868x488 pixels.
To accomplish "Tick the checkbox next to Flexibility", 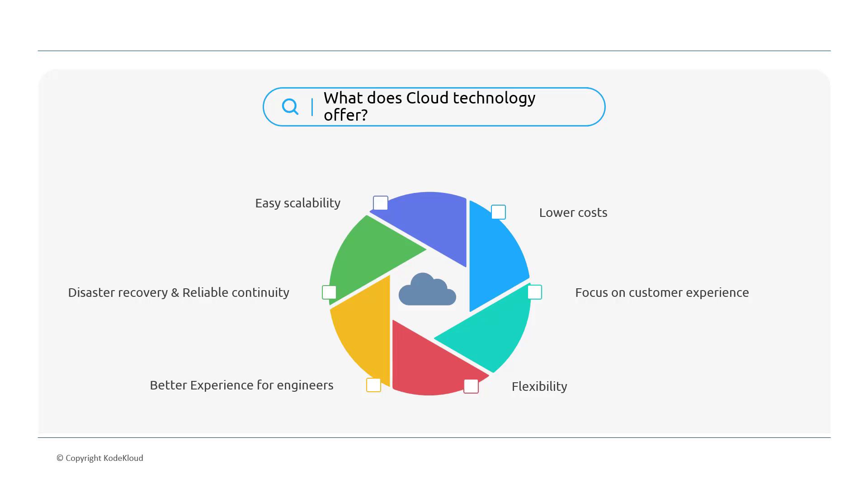I will pos(471,386).
